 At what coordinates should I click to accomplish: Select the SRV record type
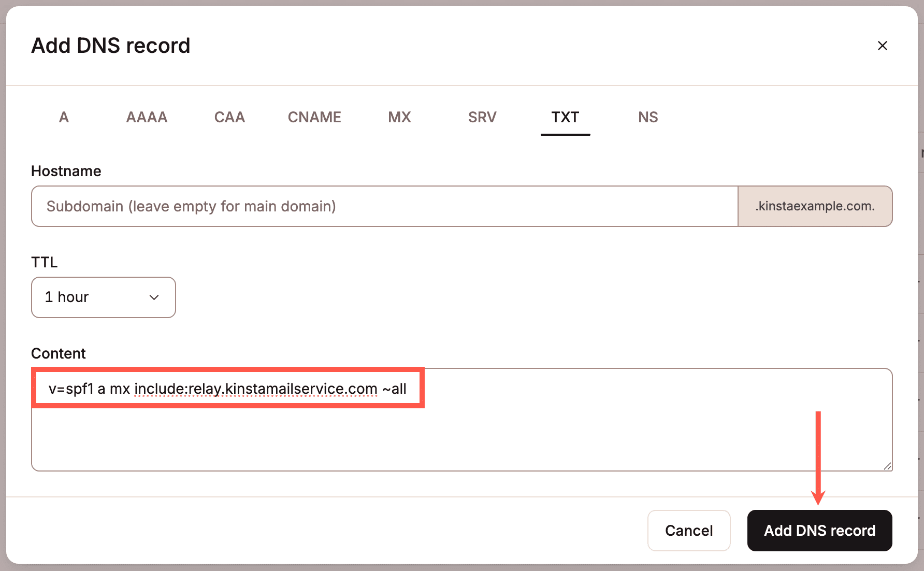tap(482, 117)
